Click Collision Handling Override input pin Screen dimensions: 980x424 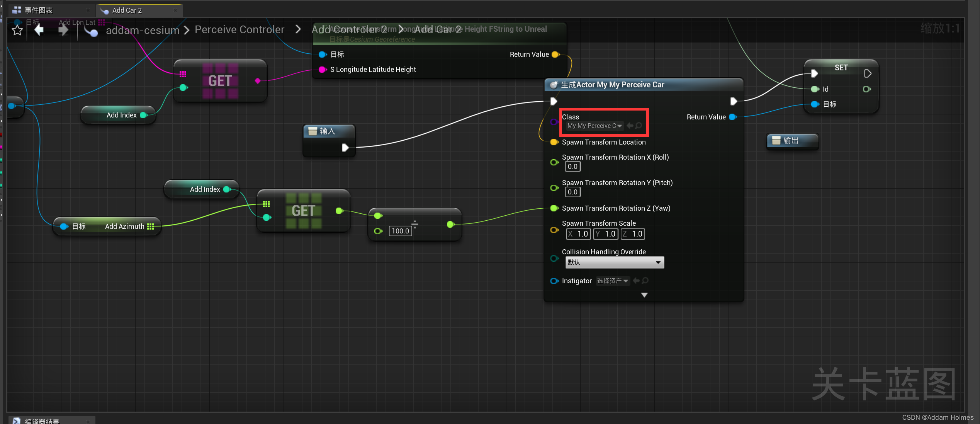554,258
